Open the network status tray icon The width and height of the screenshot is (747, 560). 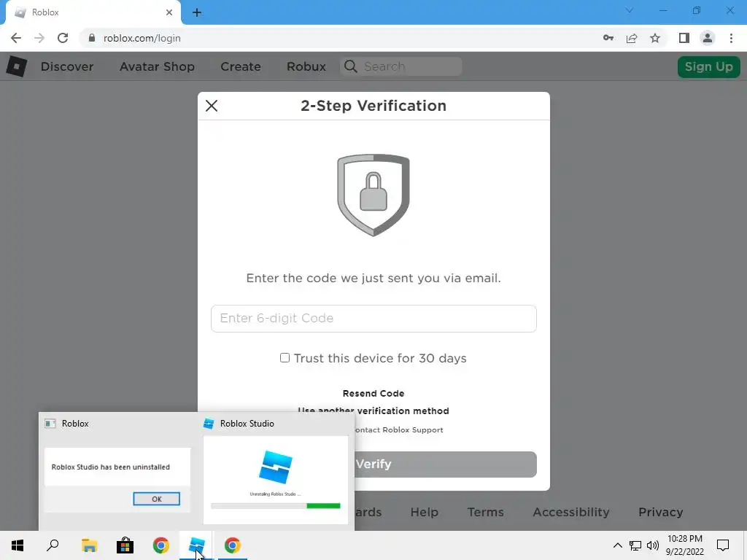635,545
